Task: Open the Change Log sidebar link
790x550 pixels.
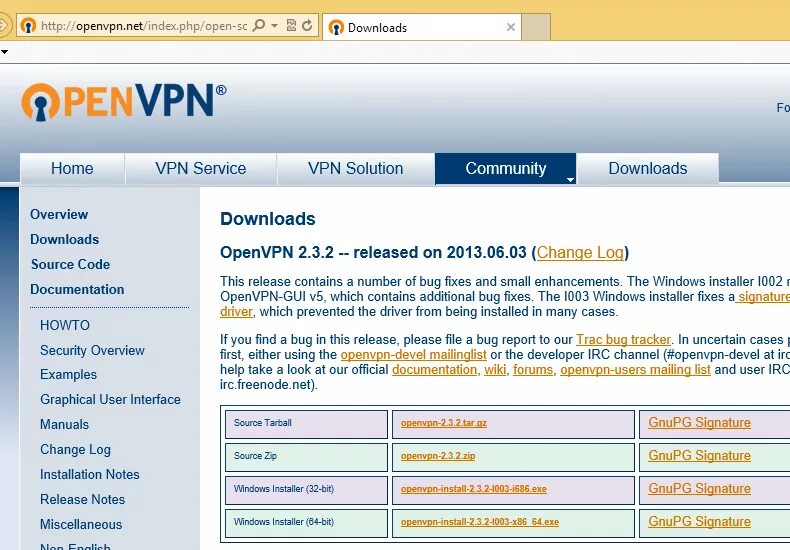Action: point(76,449)
